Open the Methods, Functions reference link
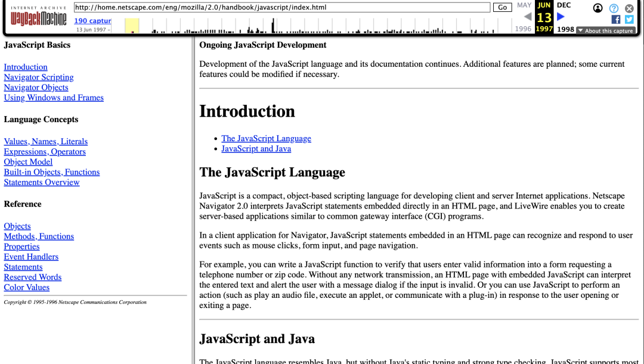This screenshot has width=644, height=364. [39, 237]
